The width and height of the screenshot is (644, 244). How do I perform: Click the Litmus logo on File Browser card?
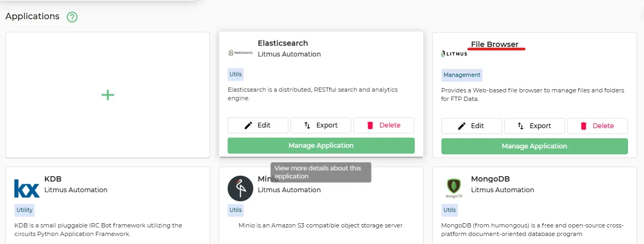[454, 53]
